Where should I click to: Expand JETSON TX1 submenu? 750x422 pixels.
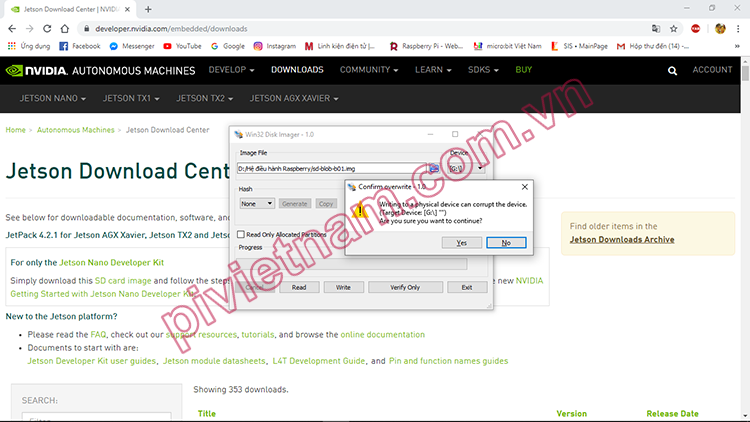click(x=131, y=98)
